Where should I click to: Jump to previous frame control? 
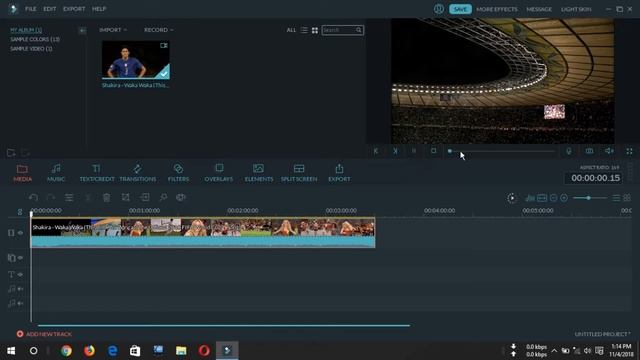[x=376, y=151]
